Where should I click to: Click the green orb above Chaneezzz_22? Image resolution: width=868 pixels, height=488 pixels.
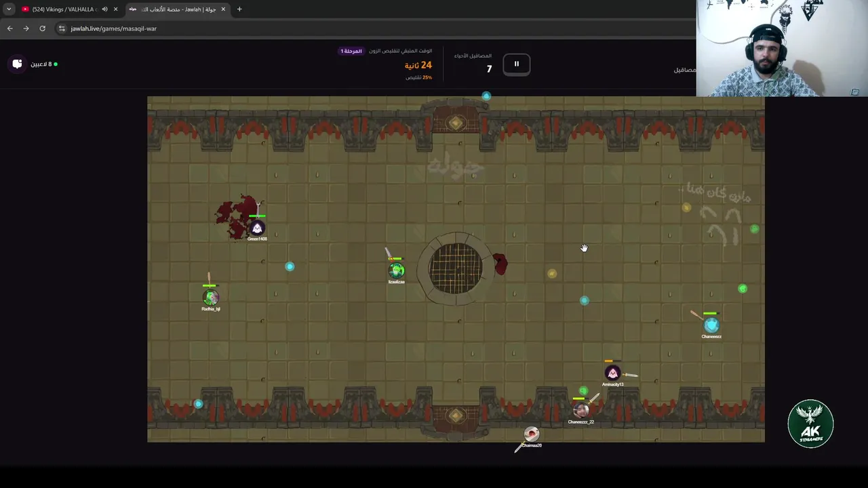[x=583, y=391]
